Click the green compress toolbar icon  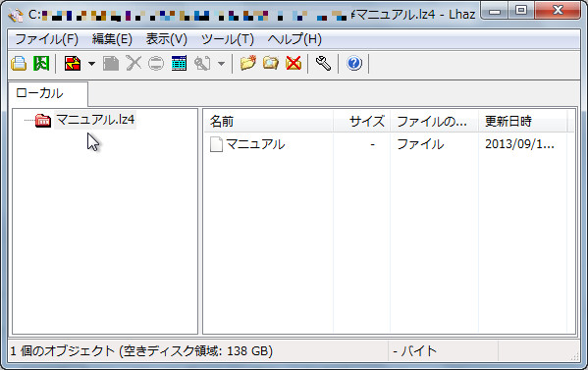[x=41, y=64]
